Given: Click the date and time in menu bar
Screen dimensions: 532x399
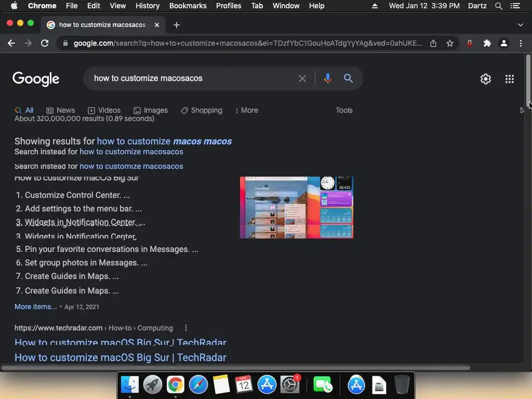Looking at the screenshot, I should pos(424,6).
